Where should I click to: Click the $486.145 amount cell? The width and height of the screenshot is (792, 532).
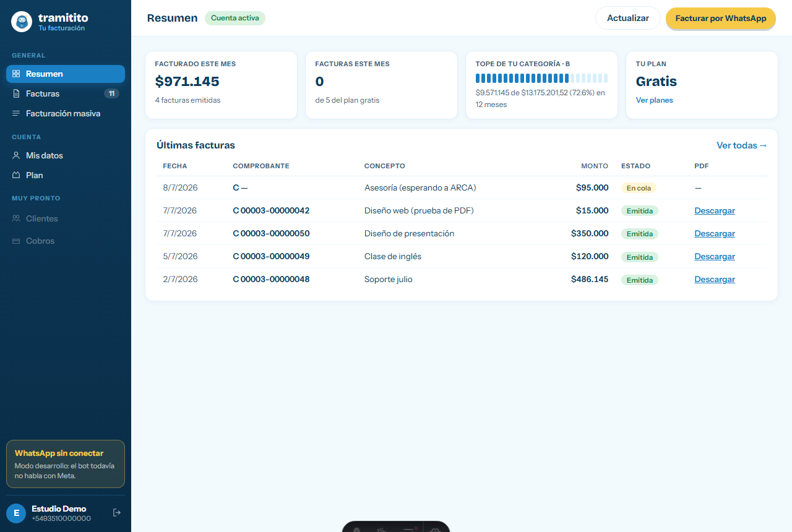[590, 279]
